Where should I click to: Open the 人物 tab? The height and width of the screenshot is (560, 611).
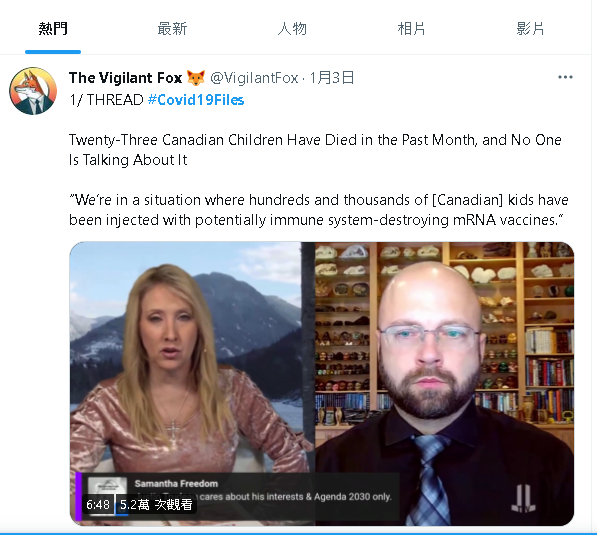pos(292,28)
